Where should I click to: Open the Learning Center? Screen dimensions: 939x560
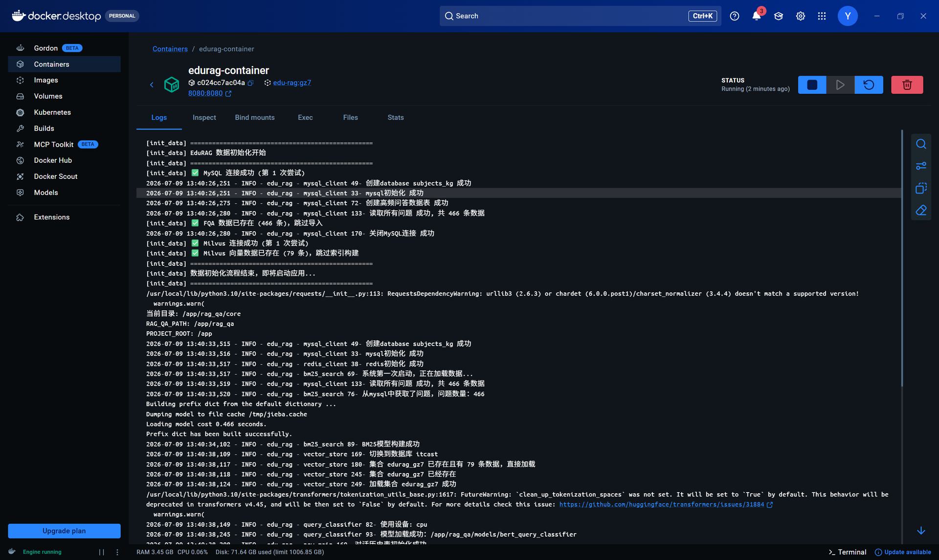[x=779, y=16]
